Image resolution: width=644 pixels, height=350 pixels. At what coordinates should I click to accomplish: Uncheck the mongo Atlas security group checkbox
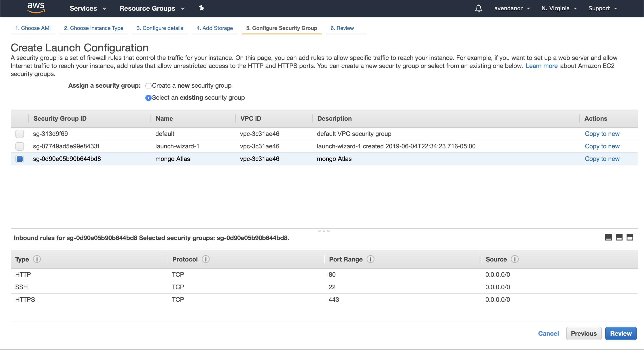(x=20, y=159)
